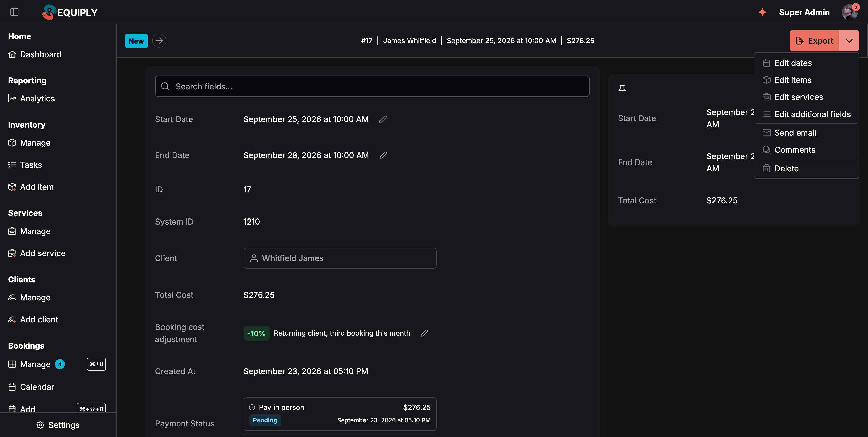Choose Delete from the menu
This screenshot has height=437, width=868.
[x=806, y=169]
